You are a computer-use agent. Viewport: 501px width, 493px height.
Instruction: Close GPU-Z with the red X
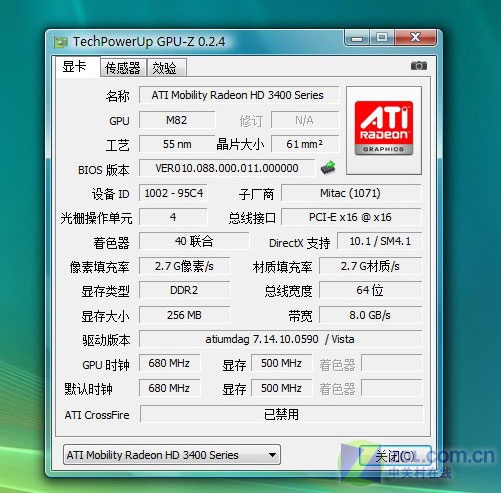tap(415, 37)
